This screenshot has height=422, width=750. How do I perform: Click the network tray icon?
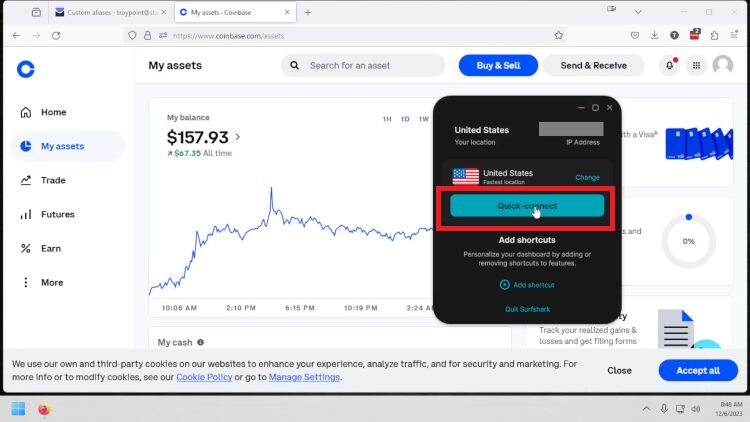click(680, 409)
